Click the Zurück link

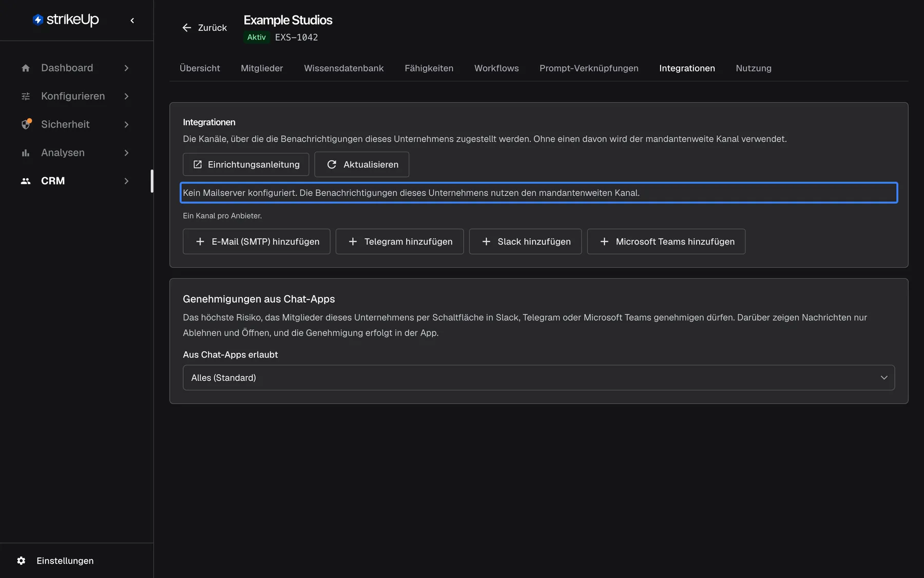click(204, 28)
